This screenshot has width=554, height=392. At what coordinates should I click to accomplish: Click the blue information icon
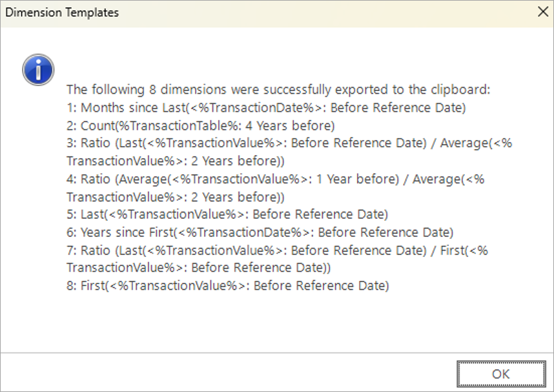(x=38, y=70)
